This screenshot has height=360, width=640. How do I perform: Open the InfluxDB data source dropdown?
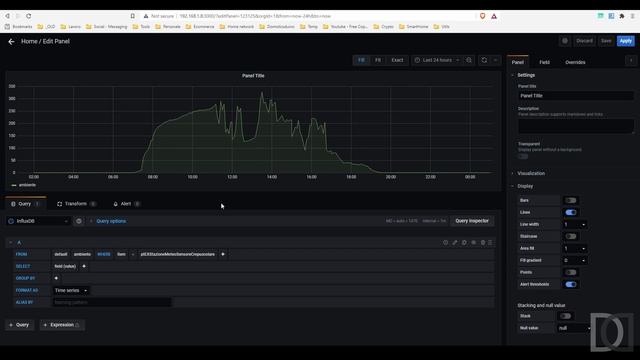tap(39, 221)
